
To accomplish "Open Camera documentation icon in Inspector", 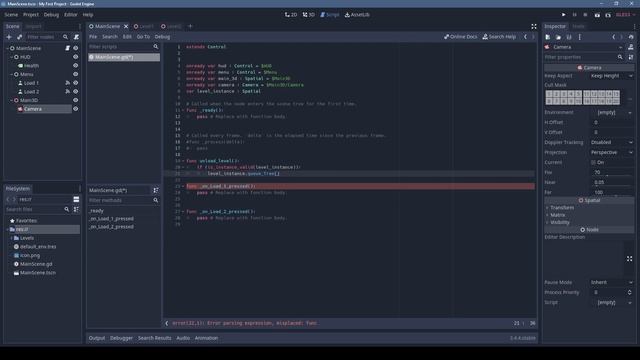I will pos(631,47).
